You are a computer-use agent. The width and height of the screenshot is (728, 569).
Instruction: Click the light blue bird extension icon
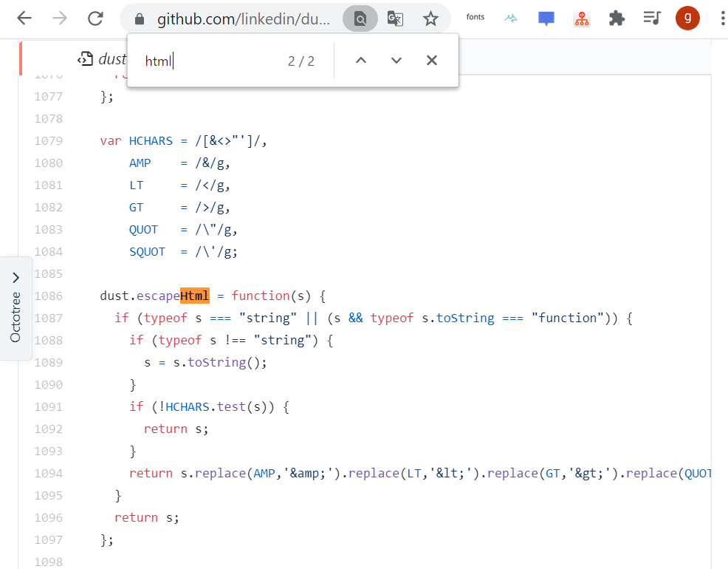(511, 18)
